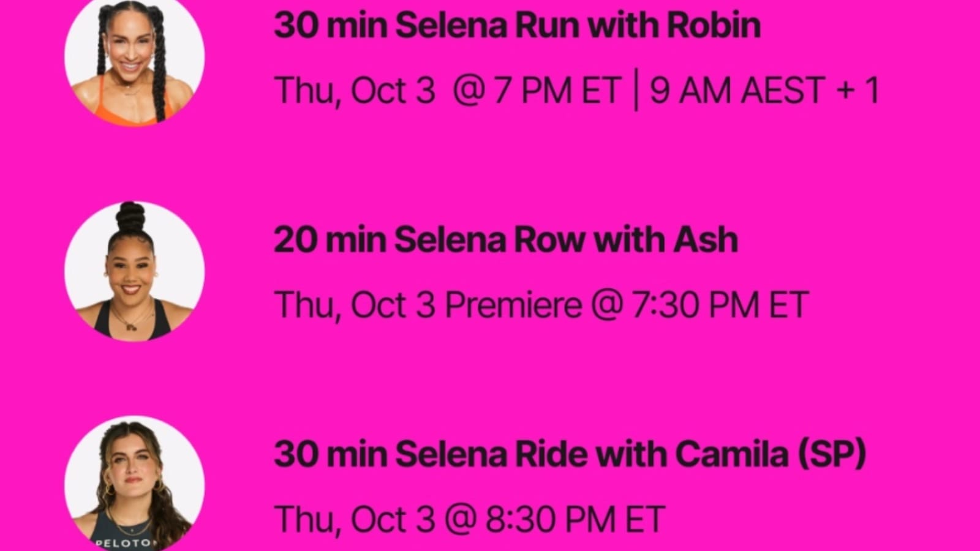The image size is (980, 551).
Task: Click the name Robin in the run title
Action: coord(714,26)
